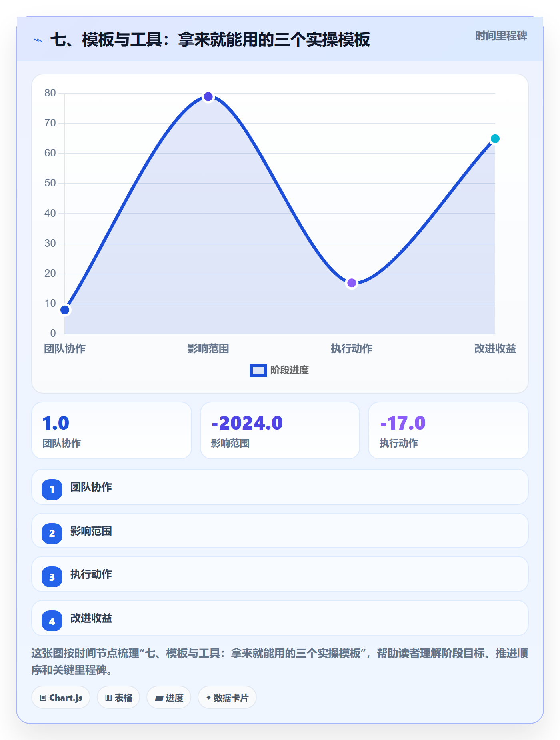
Task: Click the number 2 badge in the list
Action: click(x=52, y=533)
